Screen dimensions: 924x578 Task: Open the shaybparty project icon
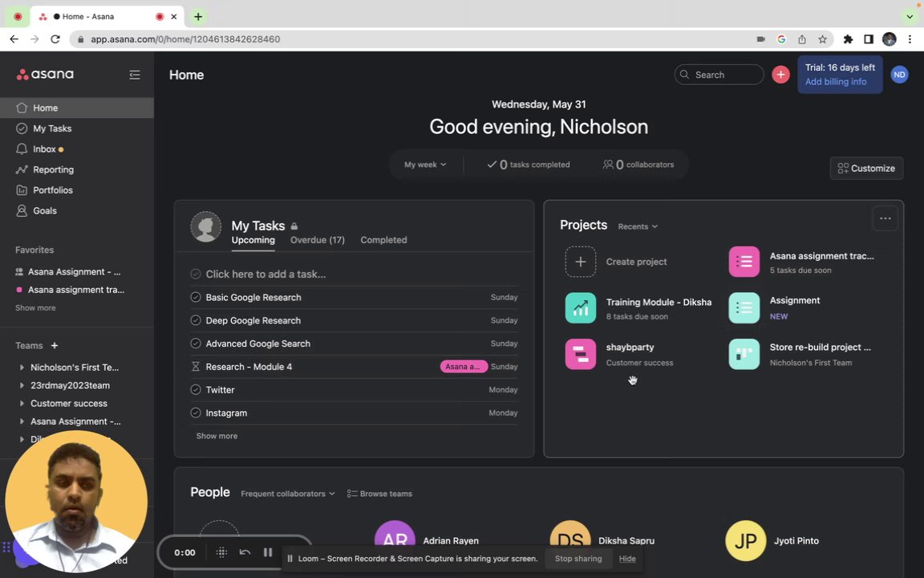(581, 354)
